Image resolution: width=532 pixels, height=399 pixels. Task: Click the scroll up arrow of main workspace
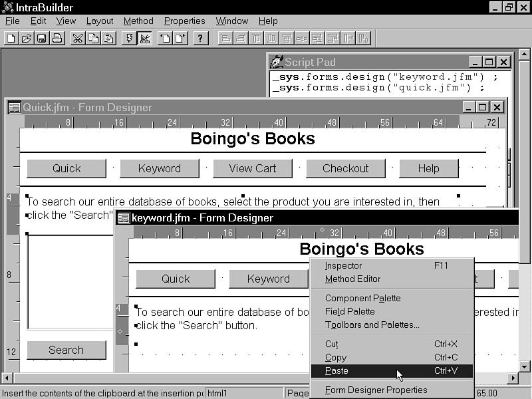tap(525, 55)
